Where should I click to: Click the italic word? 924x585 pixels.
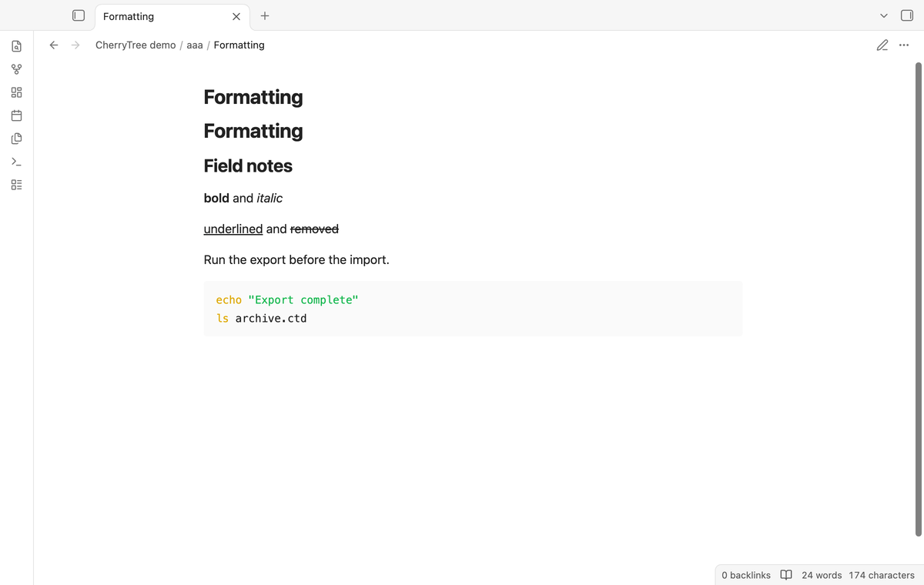click(x=269, y=198)
